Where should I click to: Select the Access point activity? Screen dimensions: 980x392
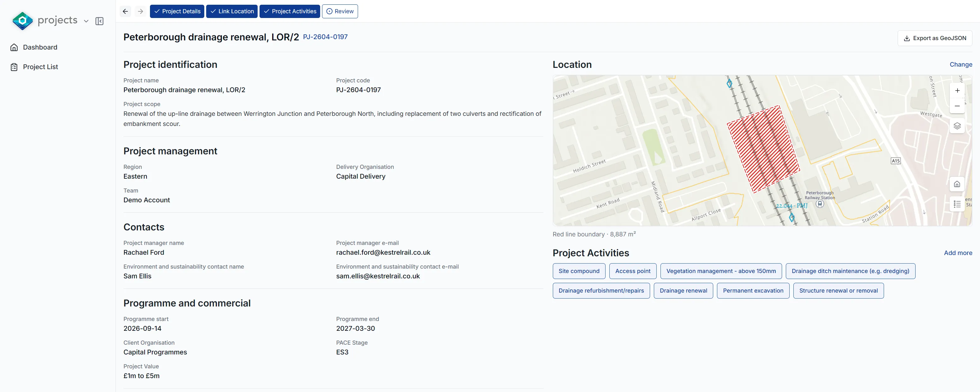pyautogui.click(x=633, y=271)
